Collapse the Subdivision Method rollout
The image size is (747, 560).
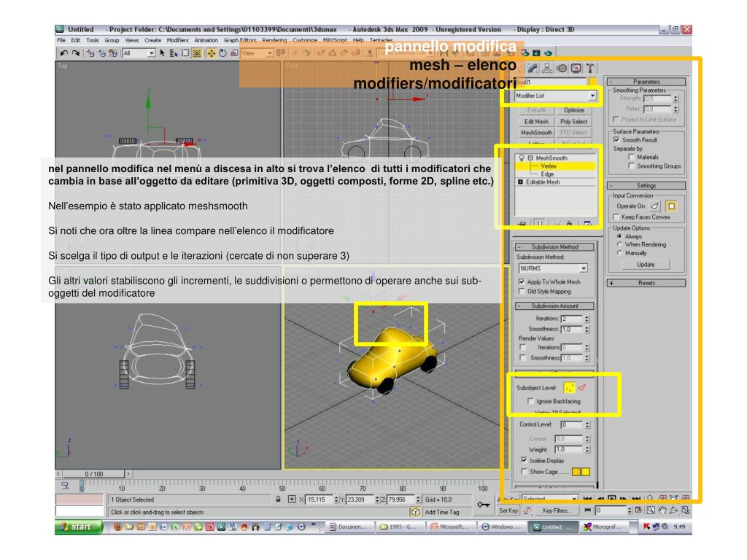554,247
